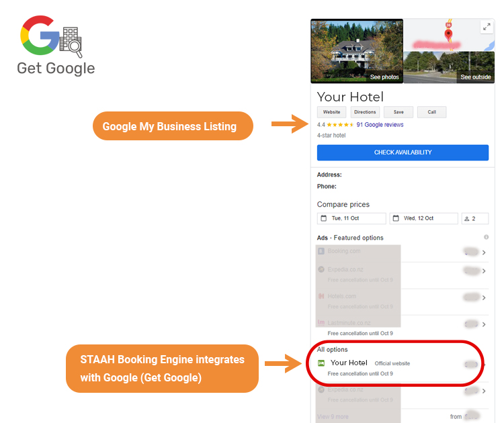The width and height of the screenshot is (504, 423).
Task: Open the Expedia.co.nz chevron under All options
Action: point(484,391)
